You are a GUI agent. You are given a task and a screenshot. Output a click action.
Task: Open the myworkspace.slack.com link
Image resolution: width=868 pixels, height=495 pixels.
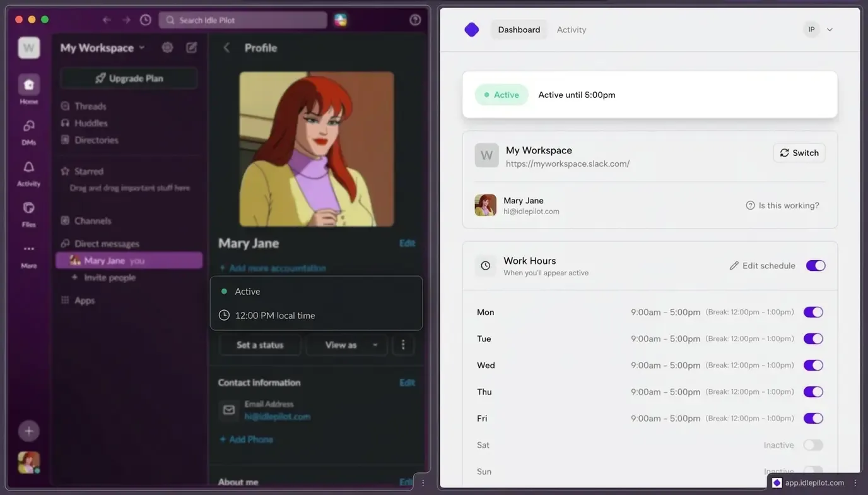click(566, 163)
